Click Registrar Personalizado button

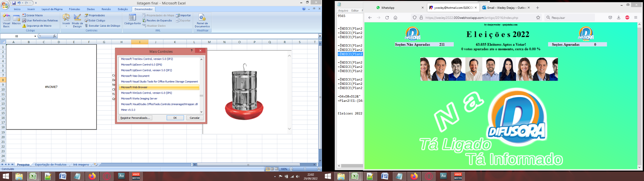click(x=136, y=118)
